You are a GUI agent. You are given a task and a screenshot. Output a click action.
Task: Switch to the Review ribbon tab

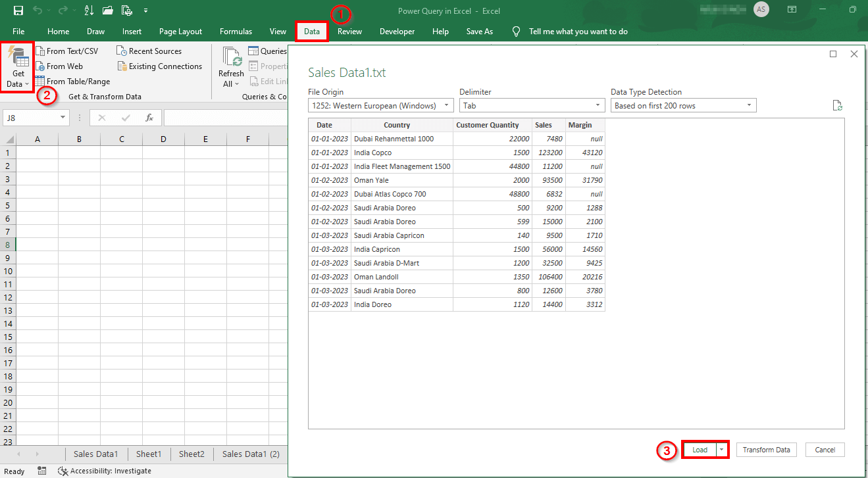(x=349, y=31)
